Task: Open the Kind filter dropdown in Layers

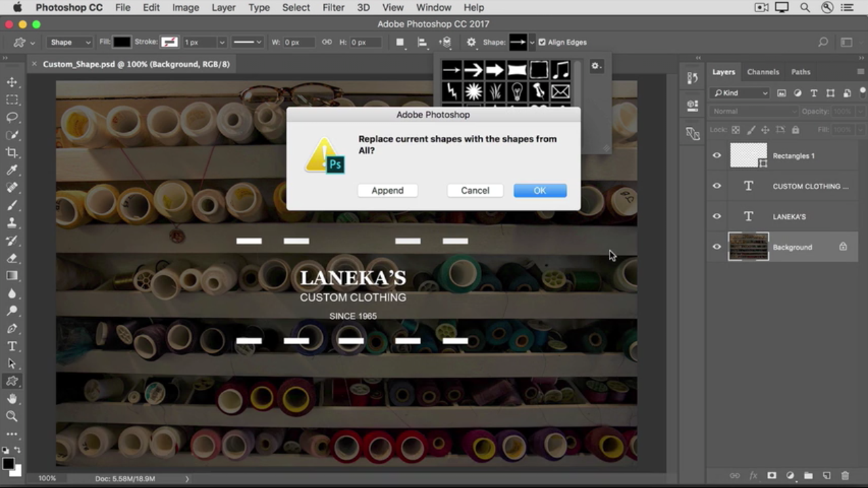Action: pyautogui.click(x=740, y=93)
